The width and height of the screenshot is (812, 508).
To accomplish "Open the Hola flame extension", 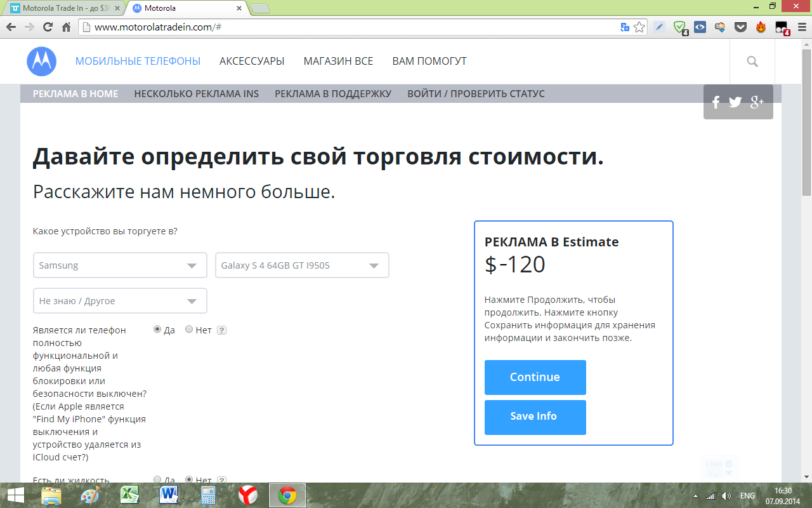I will [x=761, y=27].
